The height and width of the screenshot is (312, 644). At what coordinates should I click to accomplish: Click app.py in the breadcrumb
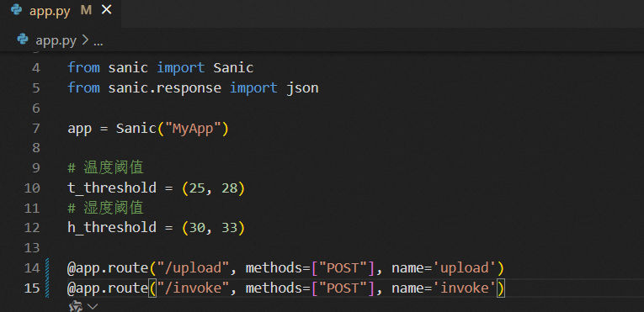[56, 40]
